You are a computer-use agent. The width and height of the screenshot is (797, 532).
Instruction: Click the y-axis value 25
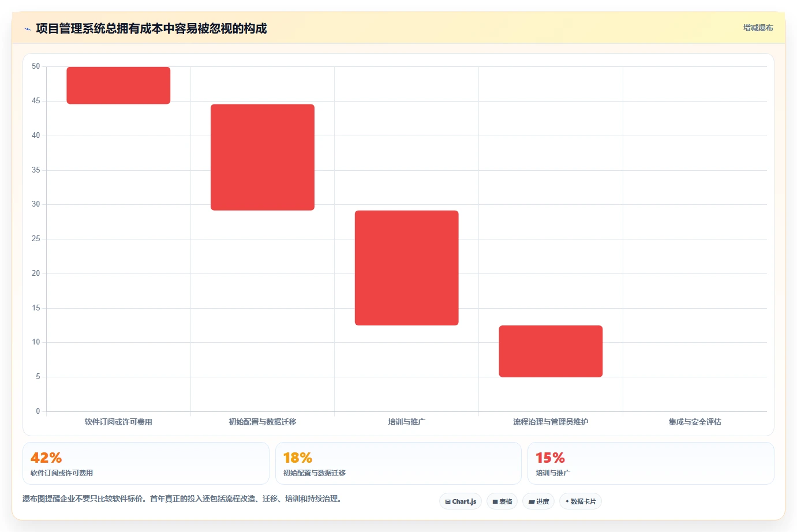tap(36, 238)
